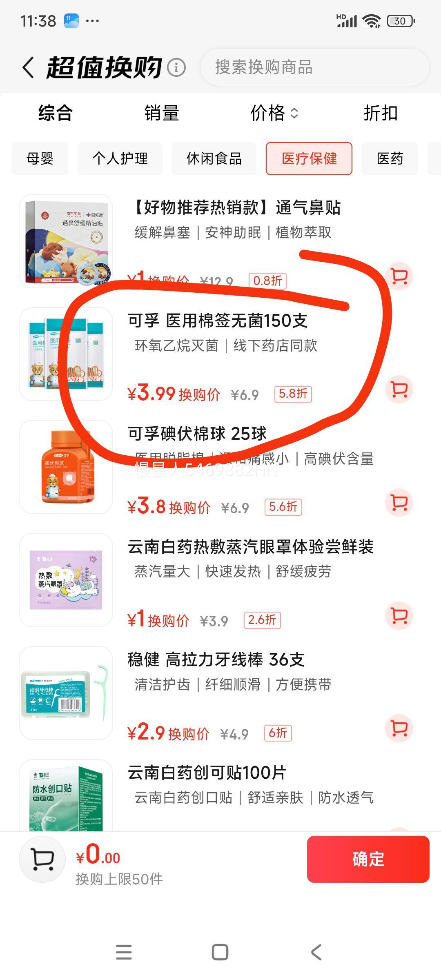Open the 云南白药创可贴100片 product thumbnail
Screen dimensions: 441x980
[x=66, y=795]
